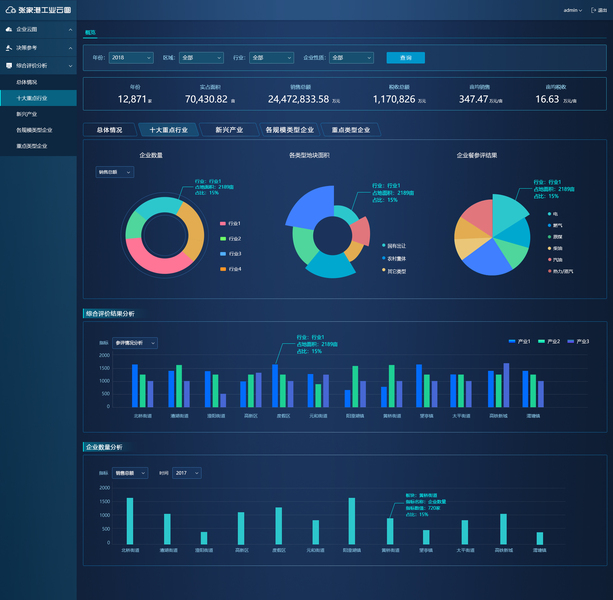This screenshot has height=600, width=613.
Task: Collapse the 企业云图 sidebar section chevron
Action: tap(70, 30)
